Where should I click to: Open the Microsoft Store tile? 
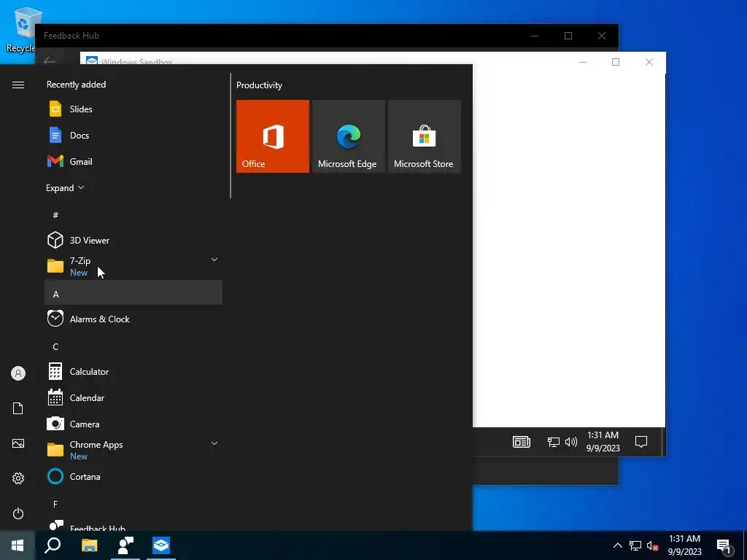tap(425, 136)
